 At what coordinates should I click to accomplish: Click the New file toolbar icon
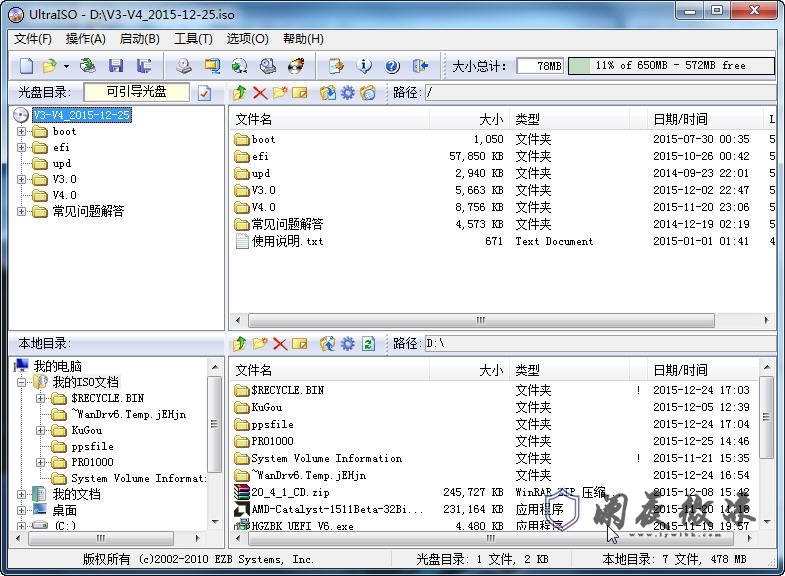click(26, 66)
